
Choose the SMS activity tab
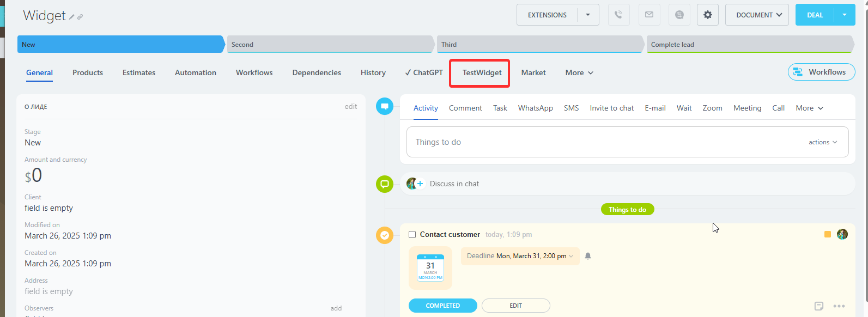coord(572,108)
